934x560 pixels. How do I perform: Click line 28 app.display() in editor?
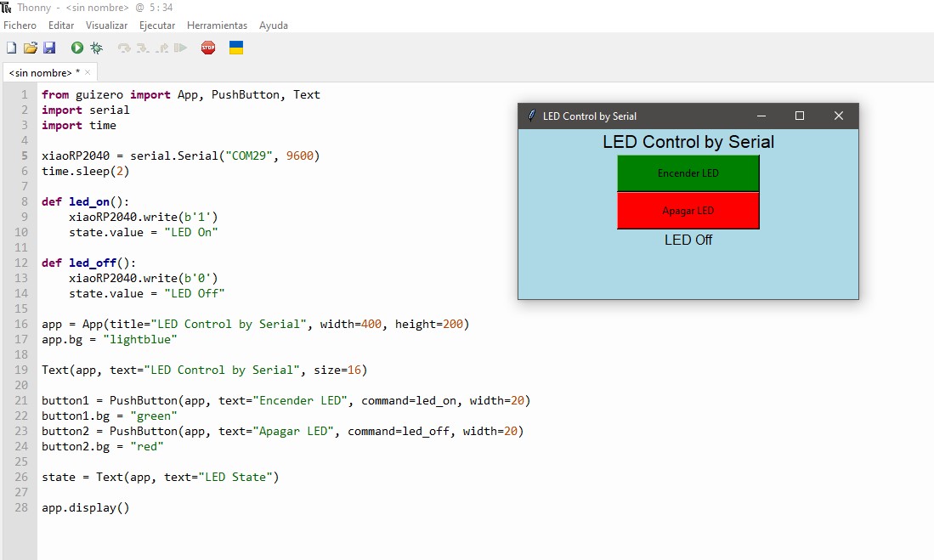point(85,507)
